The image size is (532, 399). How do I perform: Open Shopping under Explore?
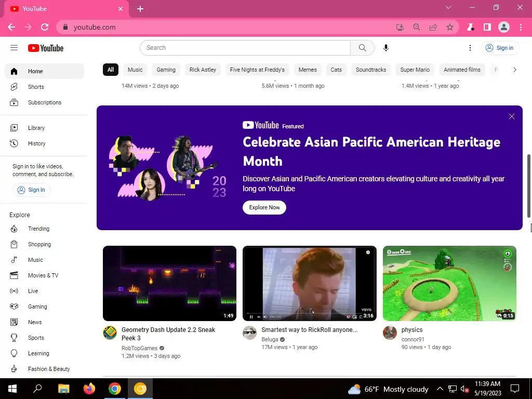tap(44, 244)
